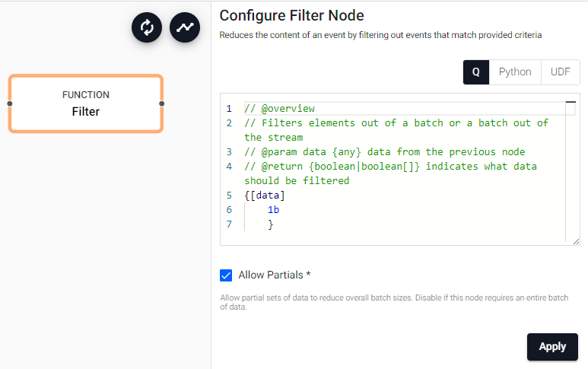Viewport: 588px width, 369px height.
Task: Switch the code language to Python
Action: (x=515, y=72)
